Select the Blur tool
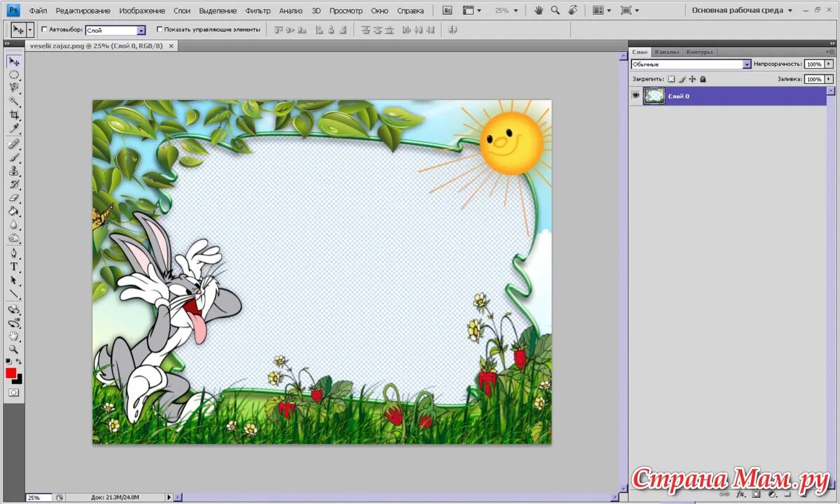The height and width of the screenshot is (504, 840). [x=14, y=225]
